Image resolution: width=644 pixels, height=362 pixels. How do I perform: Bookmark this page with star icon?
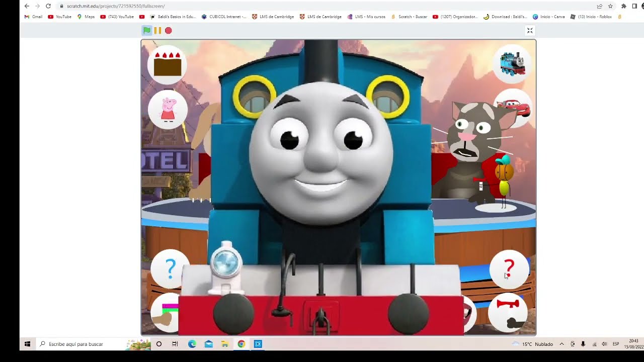(x=610, y=6)
